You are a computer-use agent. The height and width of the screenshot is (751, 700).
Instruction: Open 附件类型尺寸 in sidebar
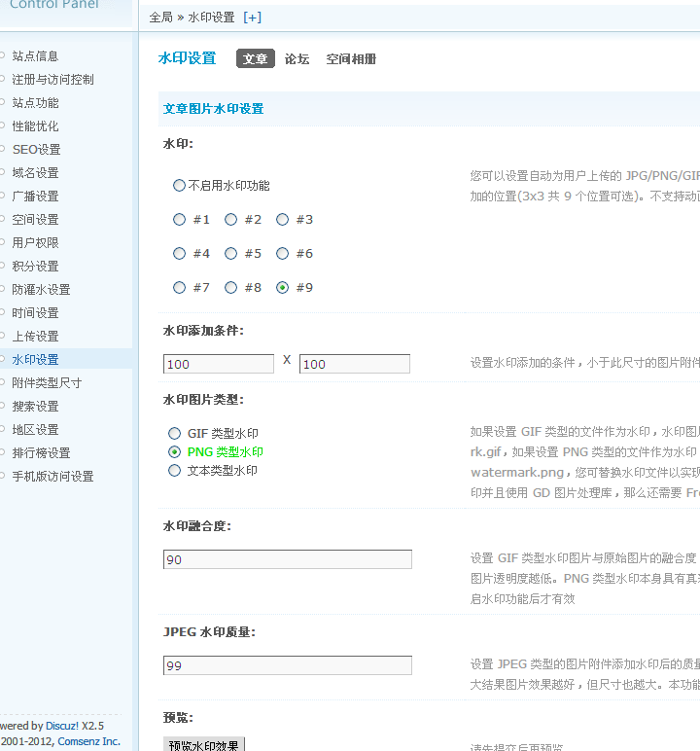[47, 383]
